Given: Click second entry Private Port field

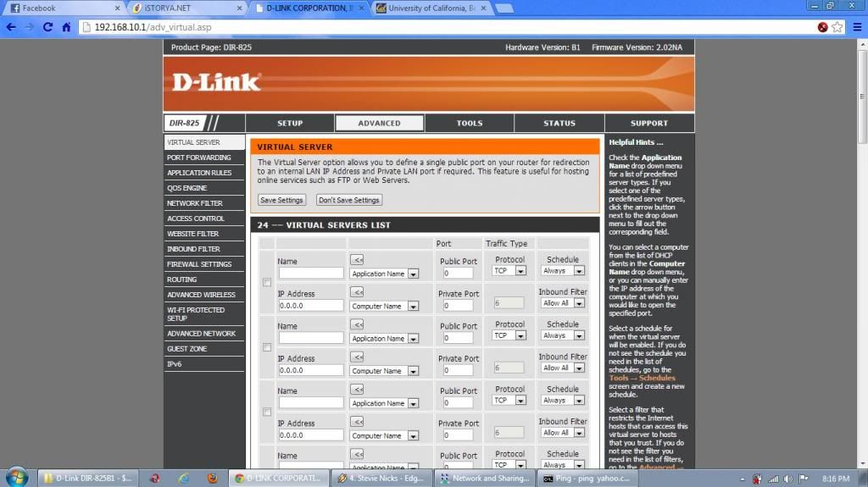Looking at the screenshot, I should click(458, 370).
